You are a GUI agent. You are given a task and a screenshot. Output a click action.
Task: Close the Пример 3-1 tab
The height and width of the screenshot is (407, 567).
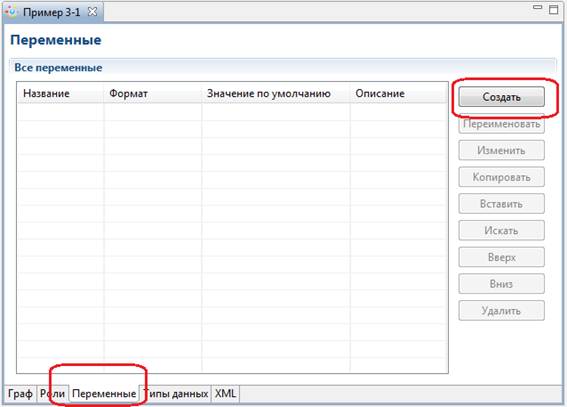coord(93,12)
